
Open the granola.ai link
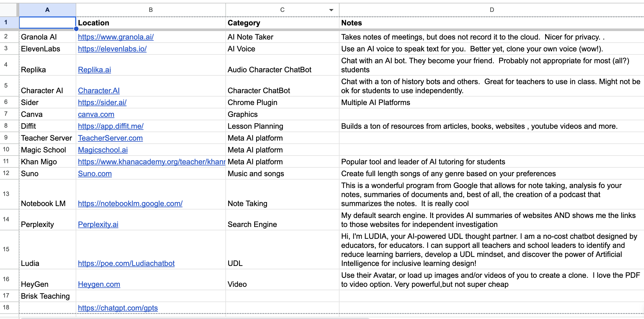tap(116, 37)
